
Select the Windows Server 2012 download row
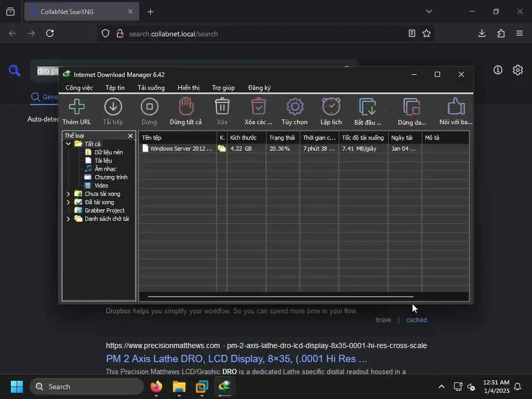point(303,149)
